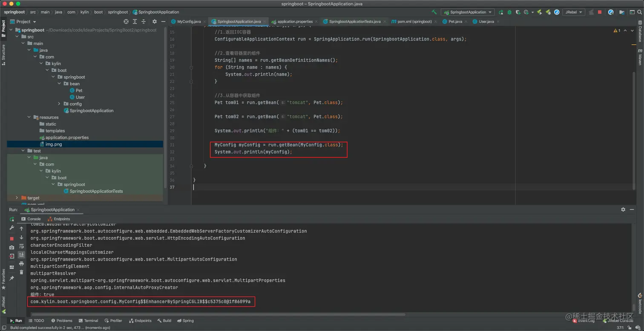644x331 pixels.
Task: Run with Coverage shield icon
Action: pos(518,12)
